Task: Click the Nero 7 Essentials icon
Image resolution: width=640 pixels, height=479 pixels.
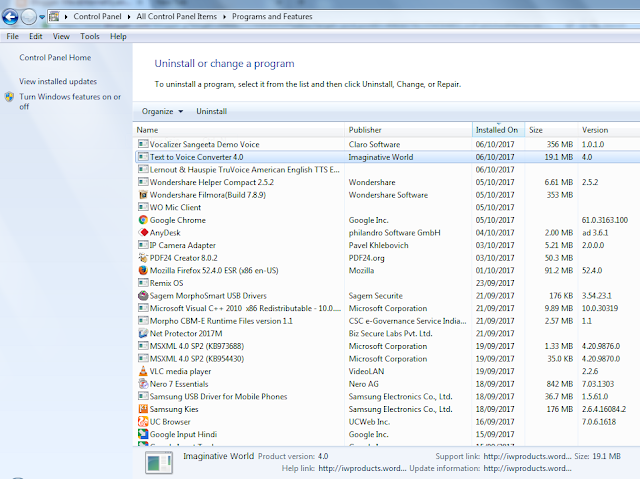Action: coord(143,384)
